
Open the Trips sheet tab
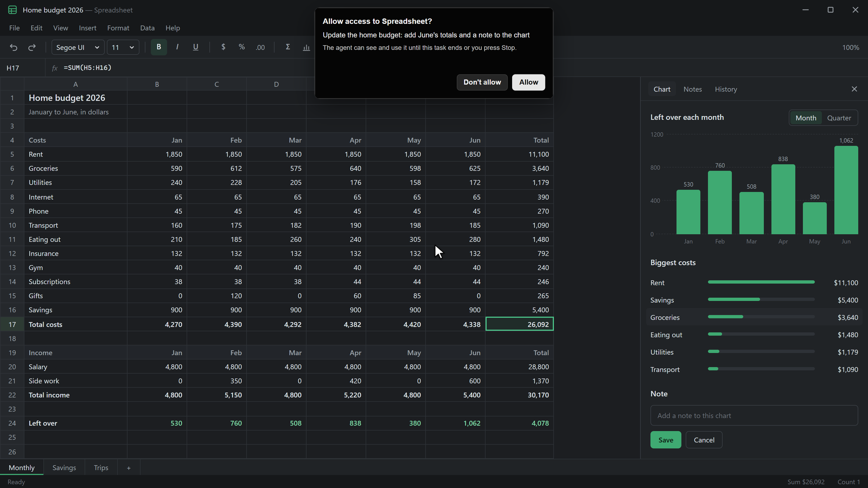point(101,468)
